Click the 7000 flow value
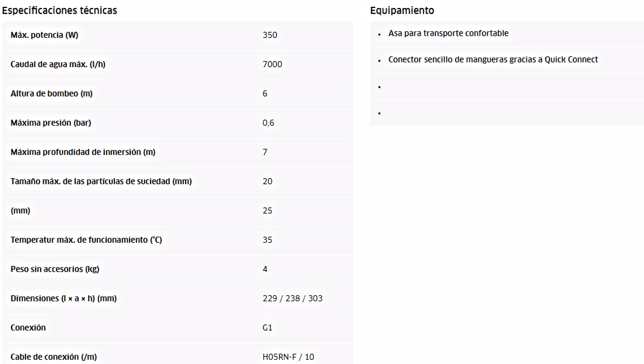Screen dimensions: 644x364 (x=272, y=64)
